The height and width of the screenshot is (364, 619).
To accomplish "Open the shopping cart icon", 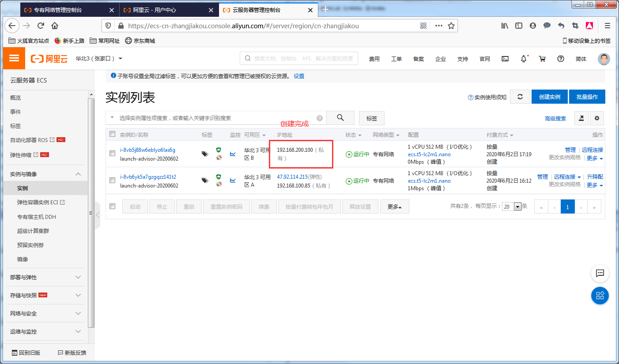I will 542,58.
